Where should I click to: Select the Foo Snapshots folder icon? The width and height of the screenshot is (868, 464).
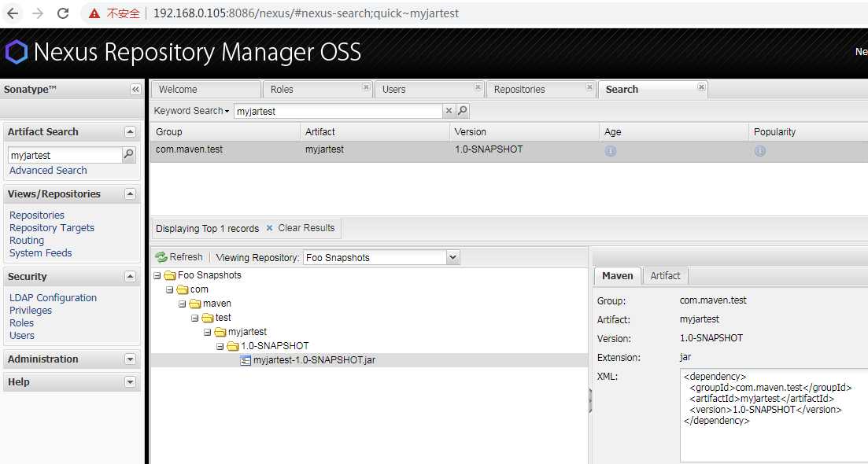coord(170,275)
